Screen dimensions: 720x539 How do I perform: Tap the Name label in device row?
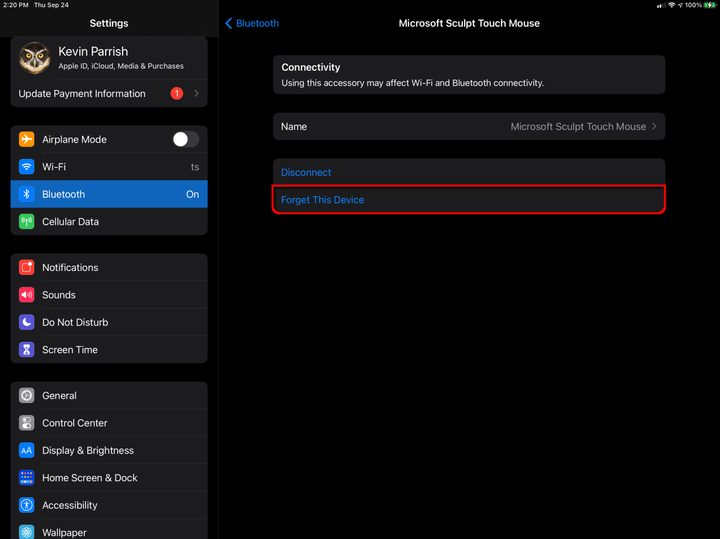[x=294, y=126]
